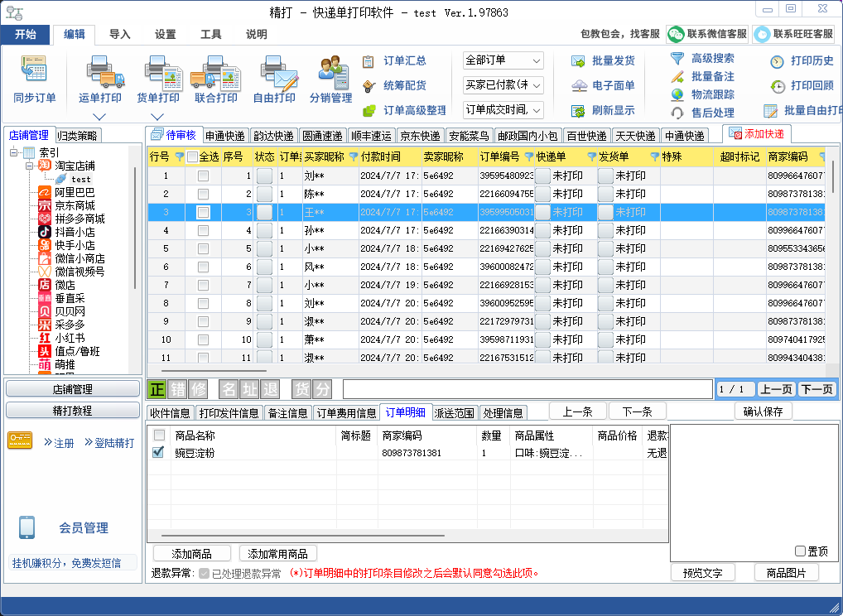Click 联系微信客服 WeChat support icon
Screen dimensions: 843x616
pos(677,34)
